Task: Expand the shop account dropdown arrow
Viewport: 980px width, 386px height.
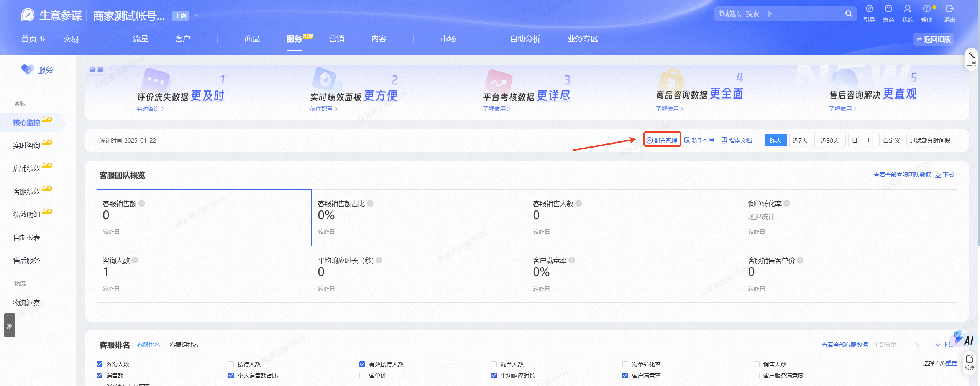Action: (x=196, y=15)
